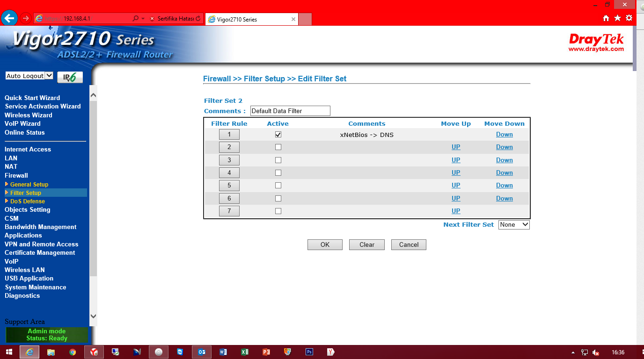
Task: Open the Next Filter Set dropdown
Action: pos(514,225)
